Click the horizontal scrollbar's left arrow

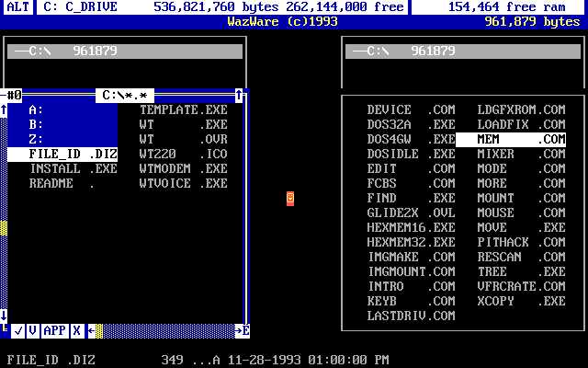click(91, 330)
